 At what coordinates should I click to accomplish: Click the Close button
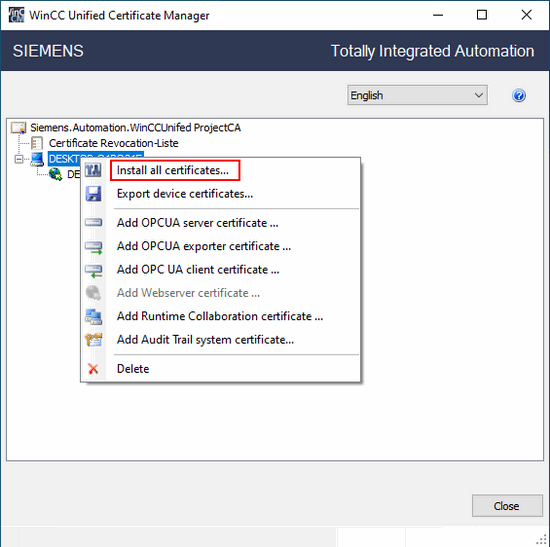pos(507,506)
